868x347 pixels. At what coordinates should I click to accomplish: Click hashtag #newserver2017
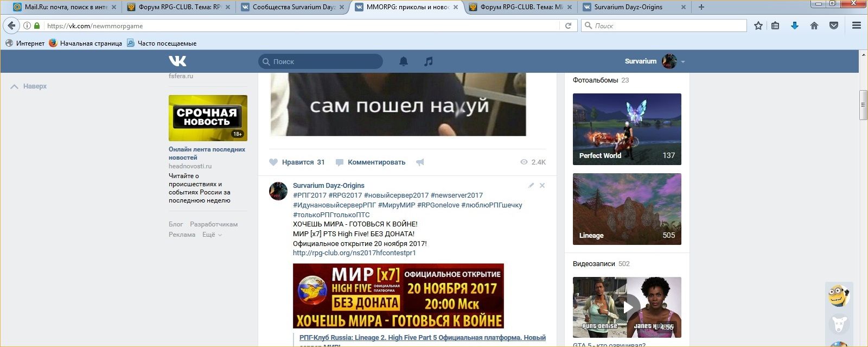[457, 195]
